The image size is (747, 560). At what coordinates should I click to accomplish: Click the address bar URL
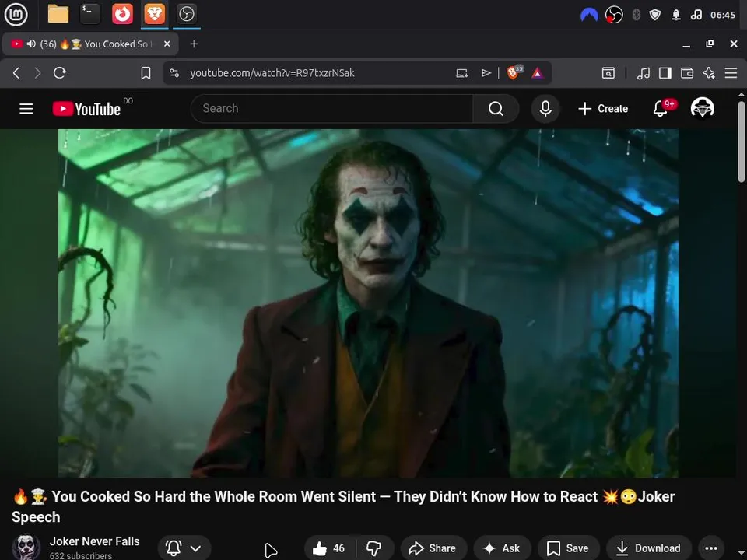[x=272, y=73]
